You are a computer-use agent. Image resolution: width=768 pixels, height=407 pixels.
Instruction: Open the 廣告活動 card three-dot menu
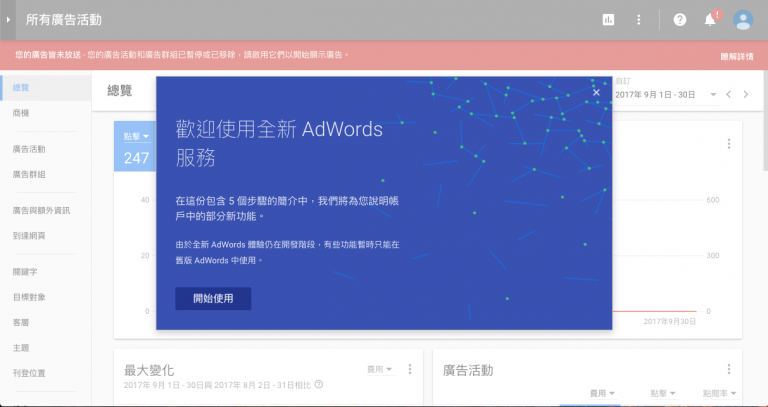point(729,369)
